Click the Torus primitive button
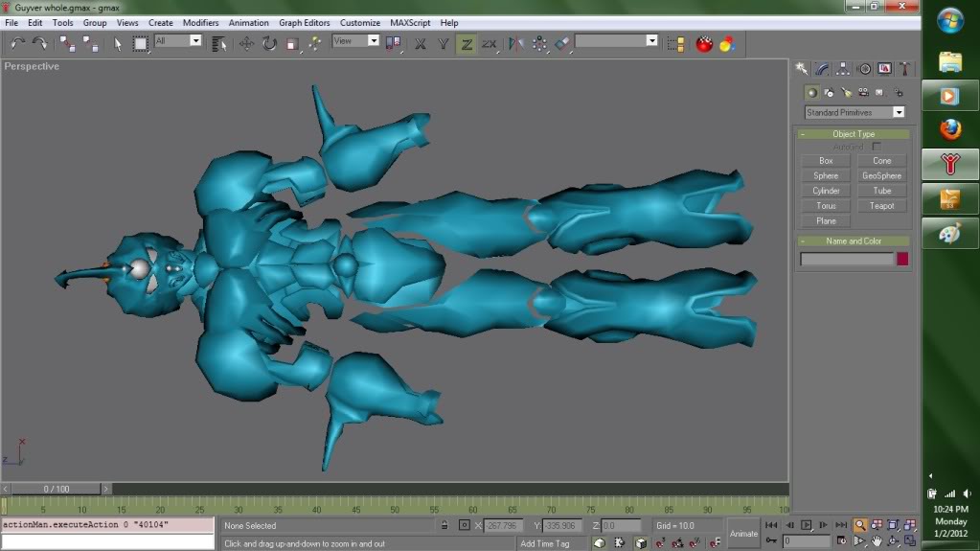This screenshot has width=980, height=551. tap(826, 206)
